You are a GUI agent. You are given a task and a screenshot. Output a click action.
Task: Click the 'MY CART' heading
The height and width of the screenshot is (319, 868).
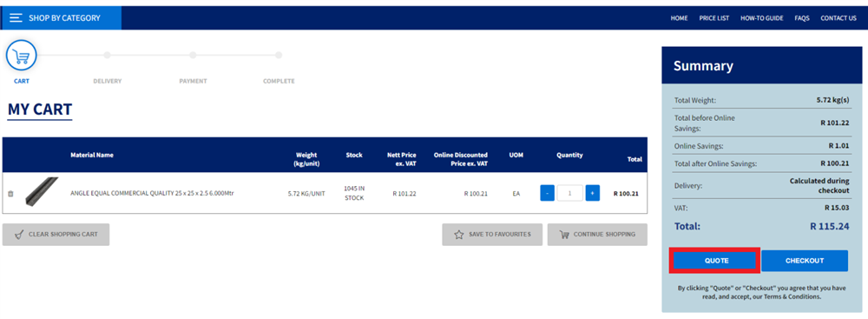40,110
